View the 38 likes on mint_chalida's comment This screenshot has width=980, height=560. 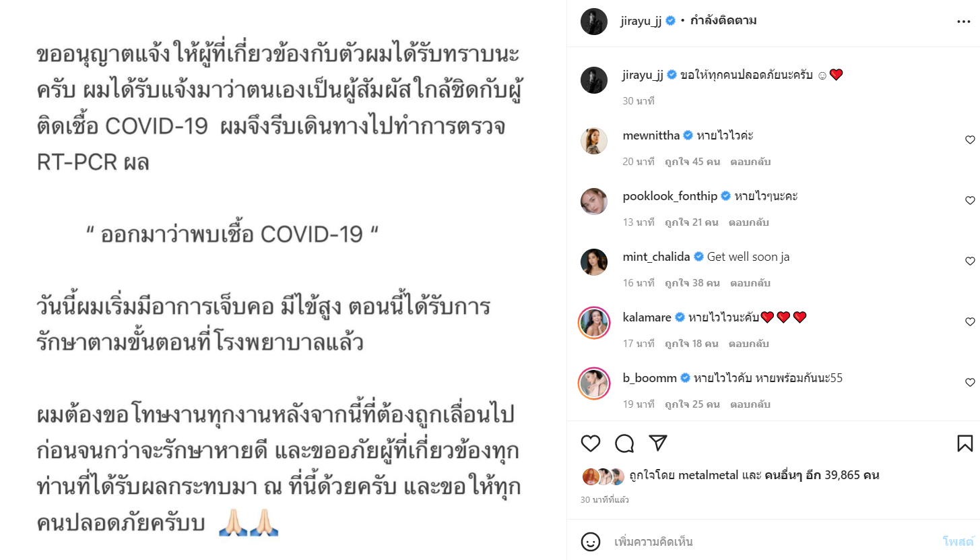pos(692,283)
